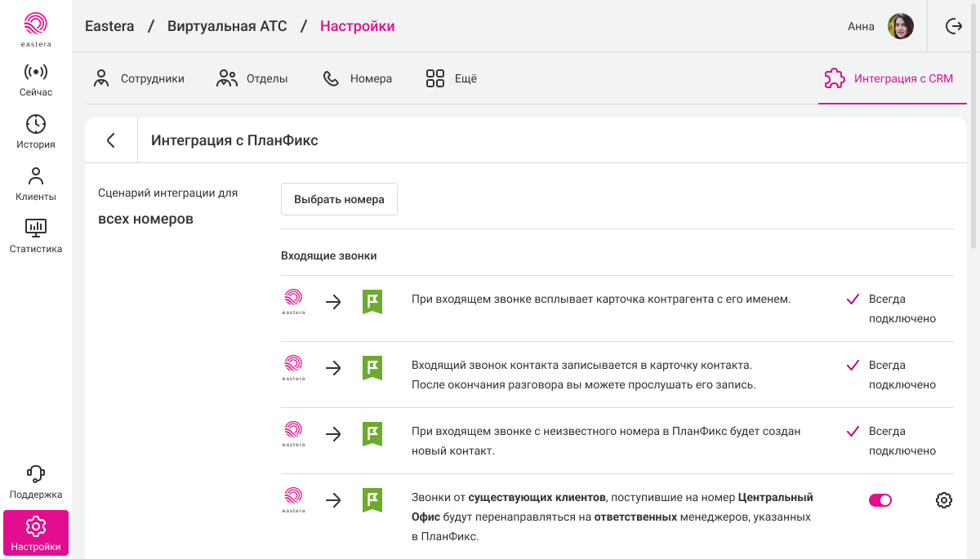Click the Настройки sidebar item
Viewport: 980px width, 559px height.
[36, 534]
